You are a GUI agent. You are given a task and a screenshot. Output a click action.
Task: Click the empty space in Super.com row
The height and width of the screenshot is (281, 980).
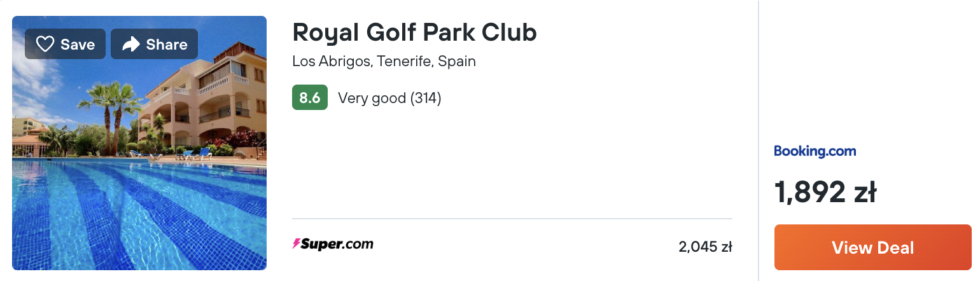point(525,246)
